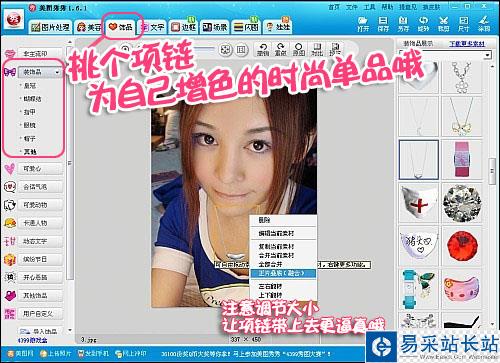The image size is (500, 363).
Task: Click the rightmost cutout icon above canvas
Action: coord(335,47)
